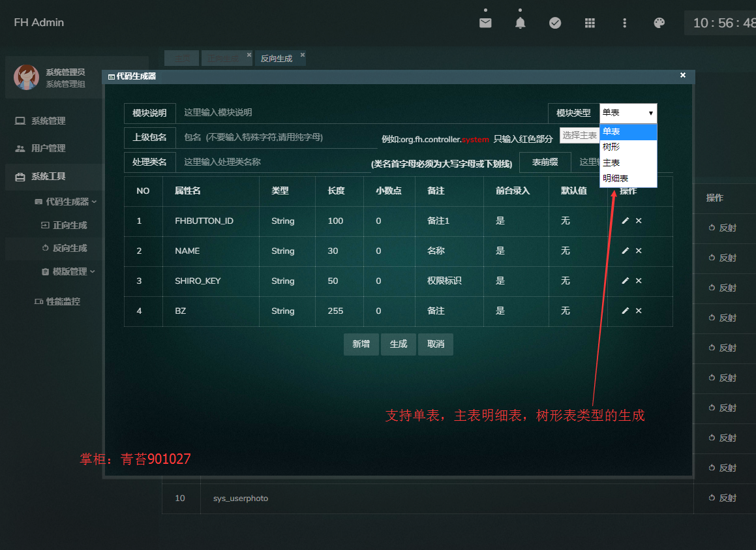Close the 代码生成器 dialog

tap(683, 75)
